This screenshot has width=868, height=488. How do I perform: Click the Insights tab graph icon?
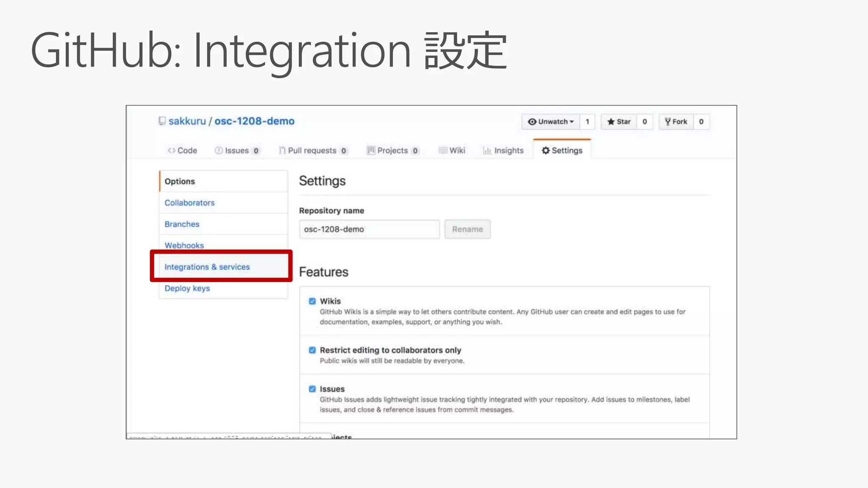pyautogui.click(x=487, y=150)
